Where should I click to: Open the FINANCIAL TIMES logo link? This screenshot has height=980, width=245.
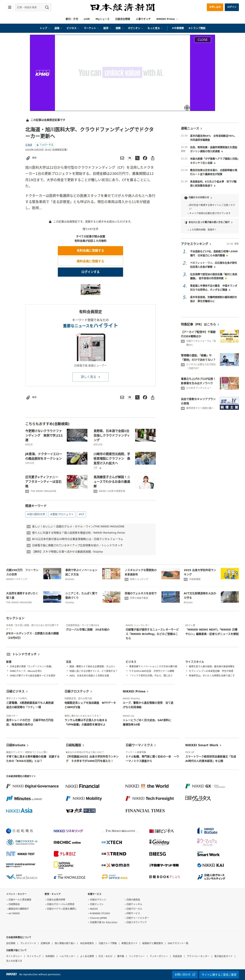click(x=145, y=811)
